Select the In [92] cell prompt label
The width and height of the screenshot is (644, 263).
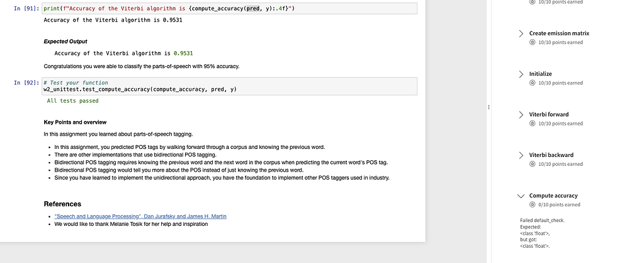click(x=26, y=83)
